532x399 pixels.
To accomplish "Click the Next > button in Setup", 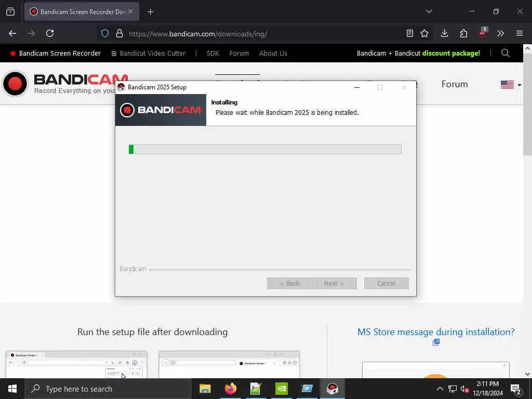I will [x=334, y=283].
